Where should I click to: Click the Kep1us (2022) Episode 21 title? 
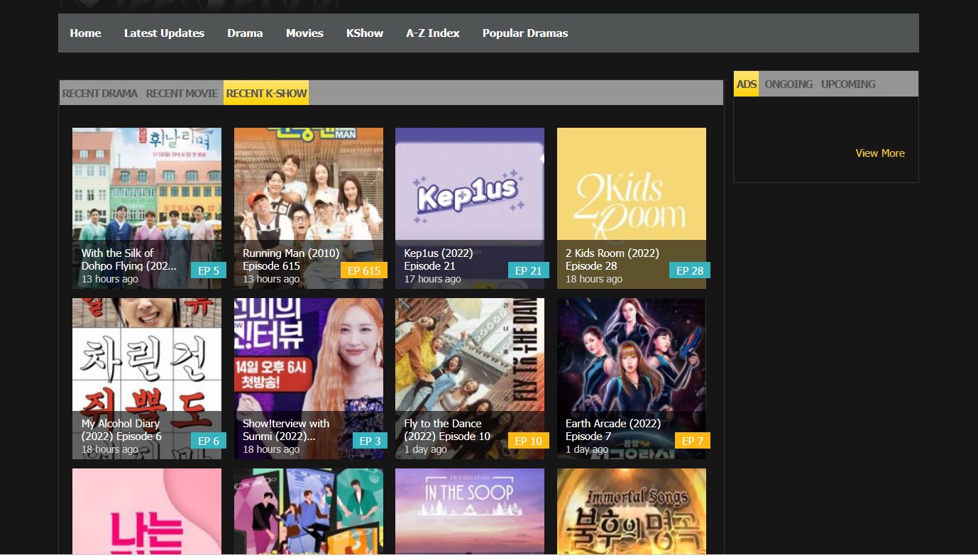439,260
